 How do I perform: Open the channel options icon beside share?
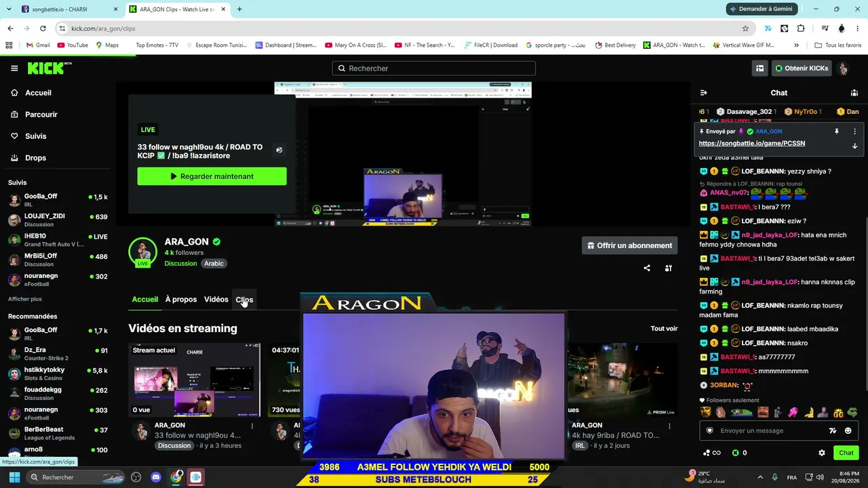click(668, 268)
